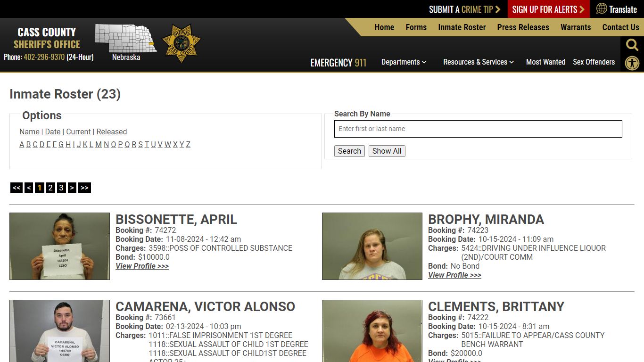Image resolution: width=644 pixels, height=362 pixels.
Task: Open Victor Alonso Camarena's mugshot photo
Action: (59, 331)
